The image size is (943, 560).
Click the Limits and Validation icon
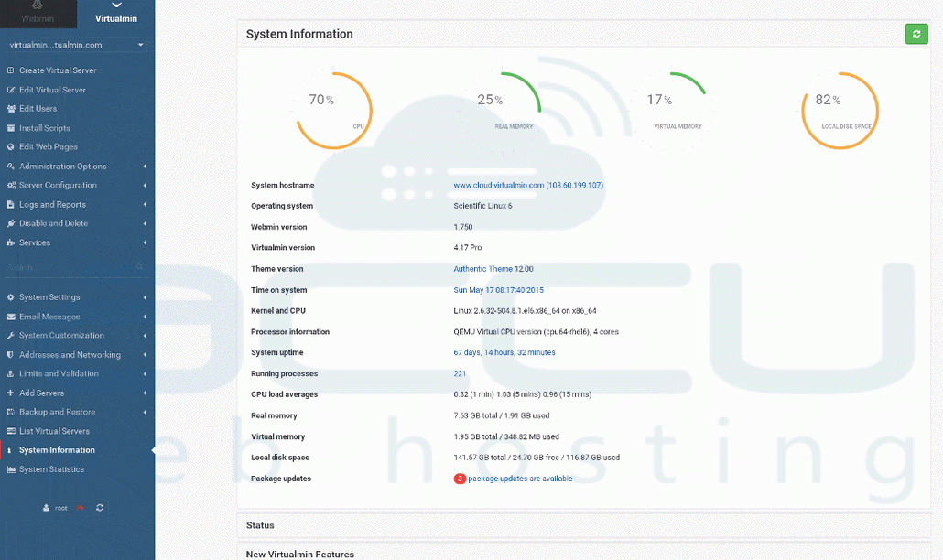(10, 373)
